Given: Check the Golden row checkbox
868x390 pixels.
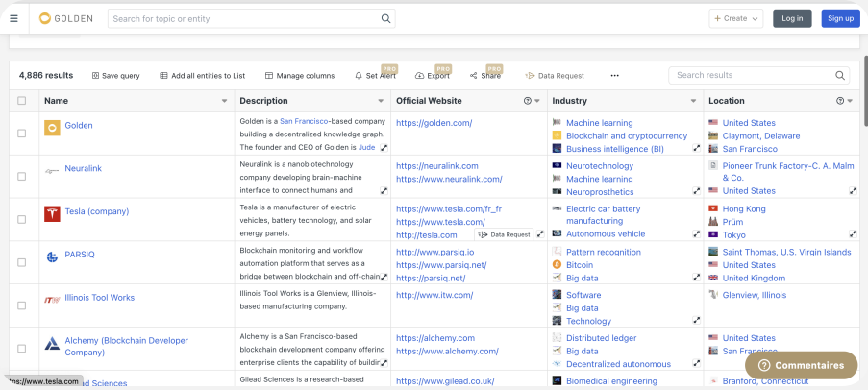Looking at the screenshot, I should pos(21,134).
